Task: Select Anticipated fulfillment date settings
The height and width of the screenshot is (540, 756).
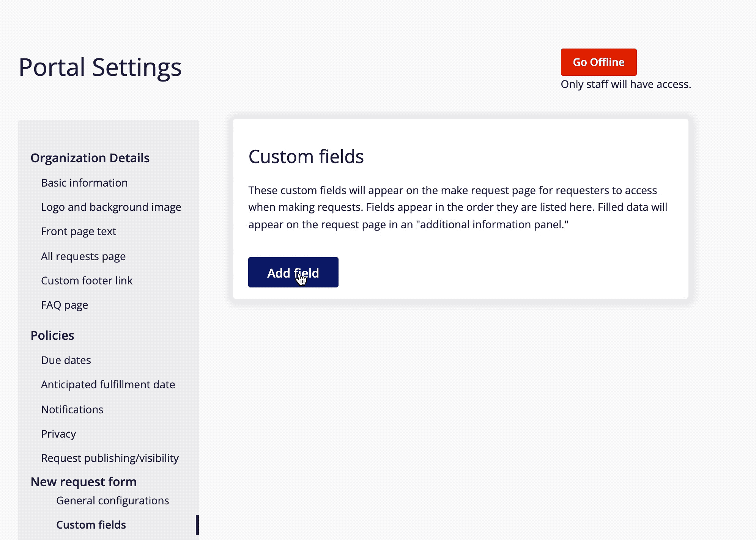Action: coord(108,384)
